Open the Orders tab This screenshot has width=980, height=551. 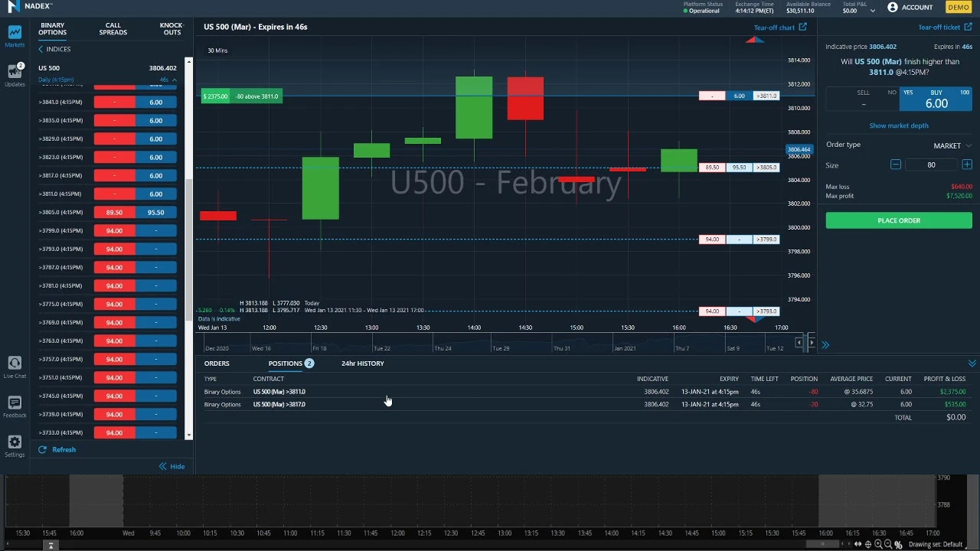[x=217, y=364]
